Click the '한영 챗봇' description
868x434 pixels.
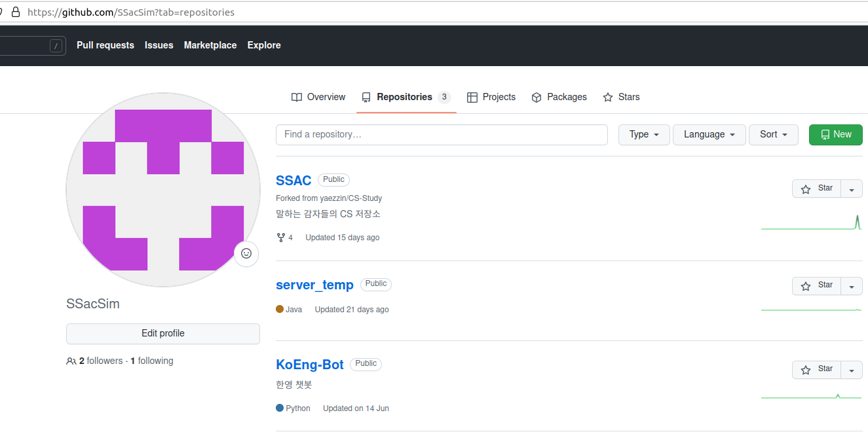[x=293, y=384]
